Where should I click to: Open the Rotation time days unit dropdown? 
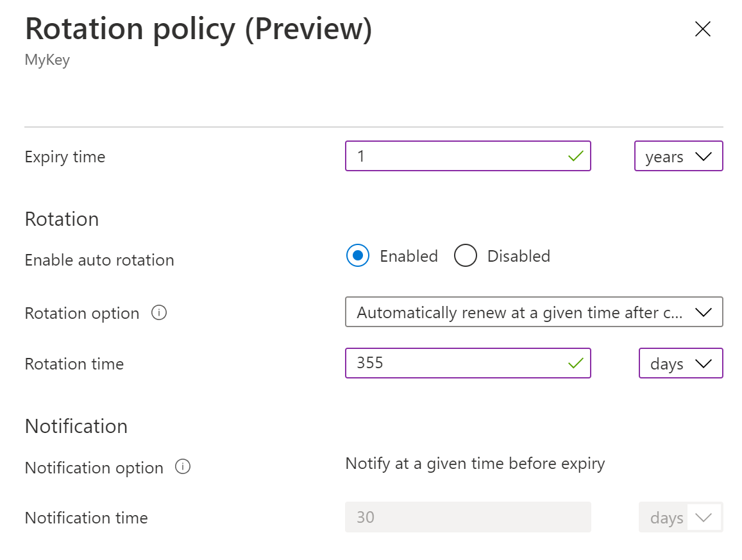[x=680, y=364]
